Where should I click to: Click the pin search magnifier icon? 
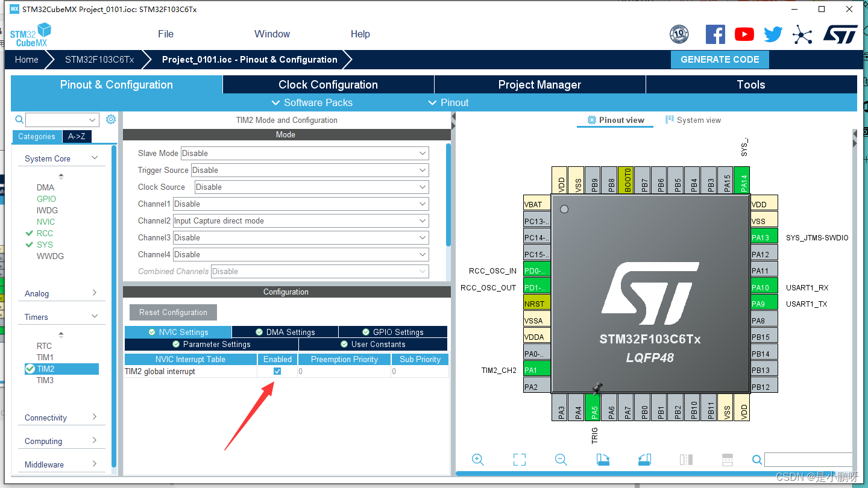coord(757,460)
